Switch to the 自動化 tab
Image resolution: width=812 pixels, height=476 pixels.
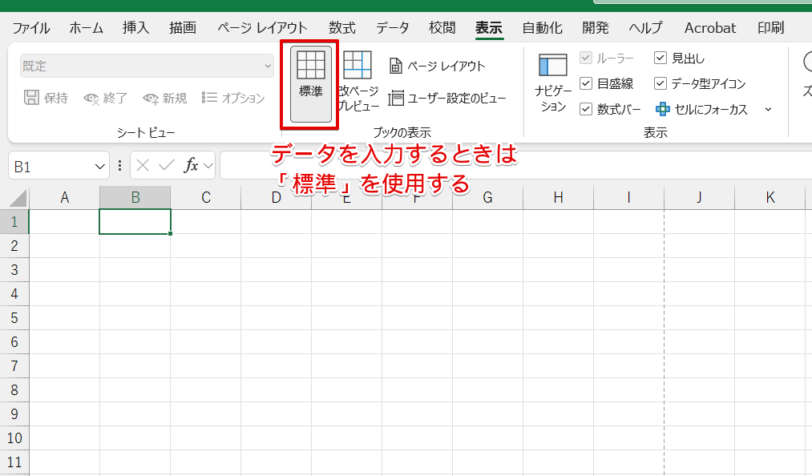click(542, 28)
